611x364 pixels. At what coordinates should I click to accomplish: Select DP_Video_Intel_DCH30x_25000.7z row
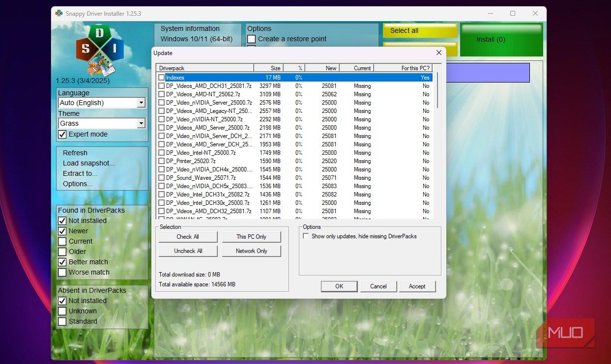[x=295, y=203]
